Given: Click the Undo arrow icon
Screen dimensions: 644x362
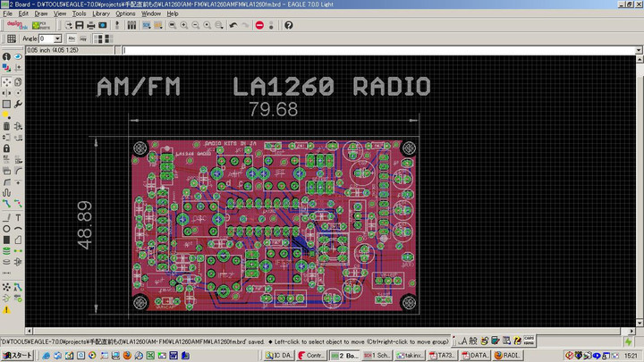Looking at the screenshot, I should (233, 25).
